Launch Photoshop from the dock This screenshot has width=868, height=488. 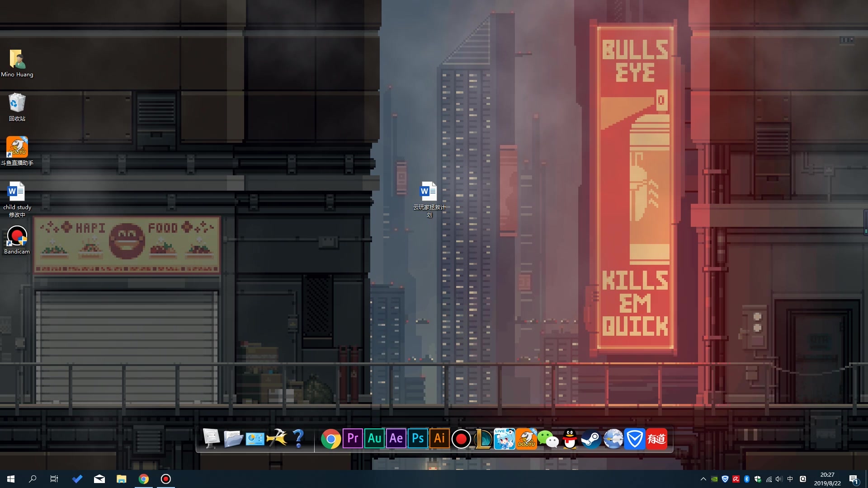point(418,439)
